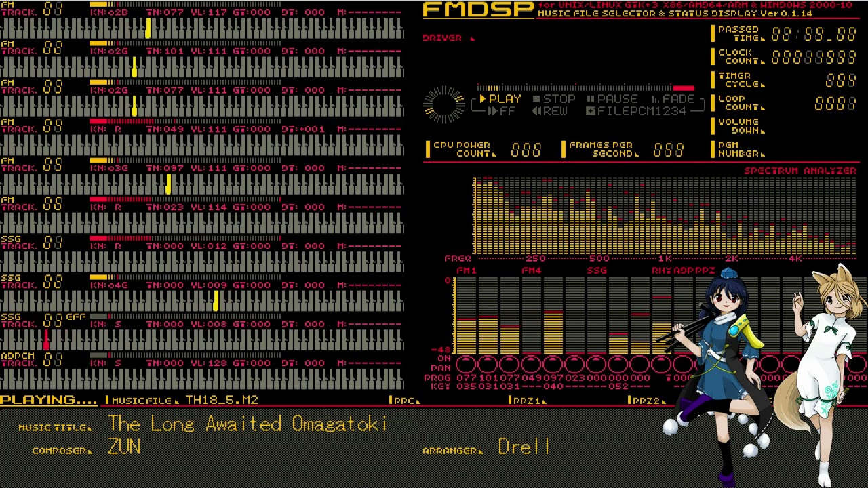This screenshot has width=868, height=488.
Task: Click the title The Long Awaited Omagatoki
Action: (248, 424)
